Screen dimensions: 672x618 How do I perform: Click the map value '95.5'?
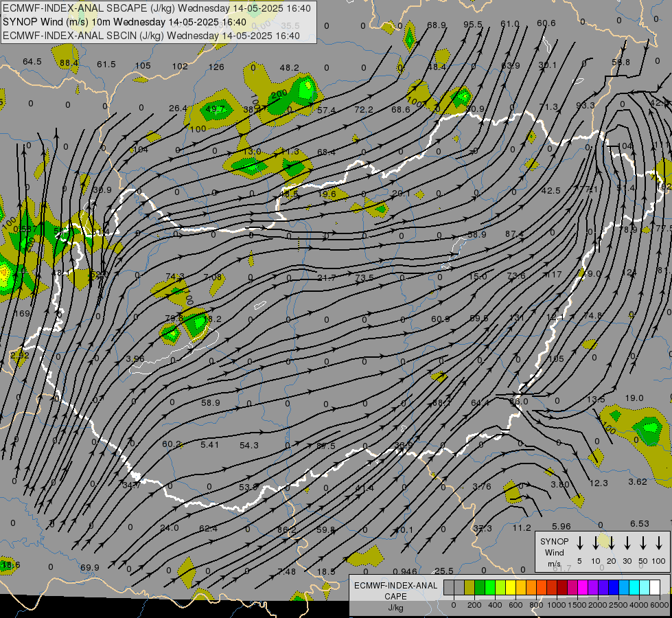click(x=473, y=25)
